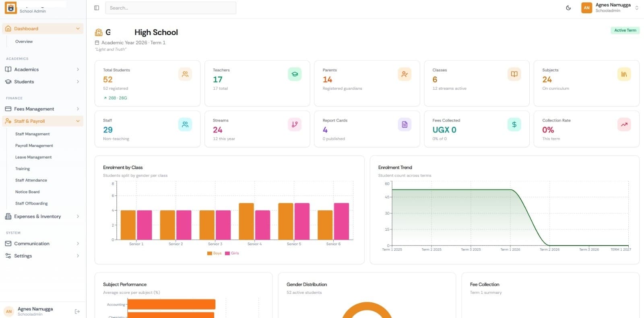Toggle Girls series in chart legend
The image size is (644, 318).
pyautogui.click(x=232, y=253)
